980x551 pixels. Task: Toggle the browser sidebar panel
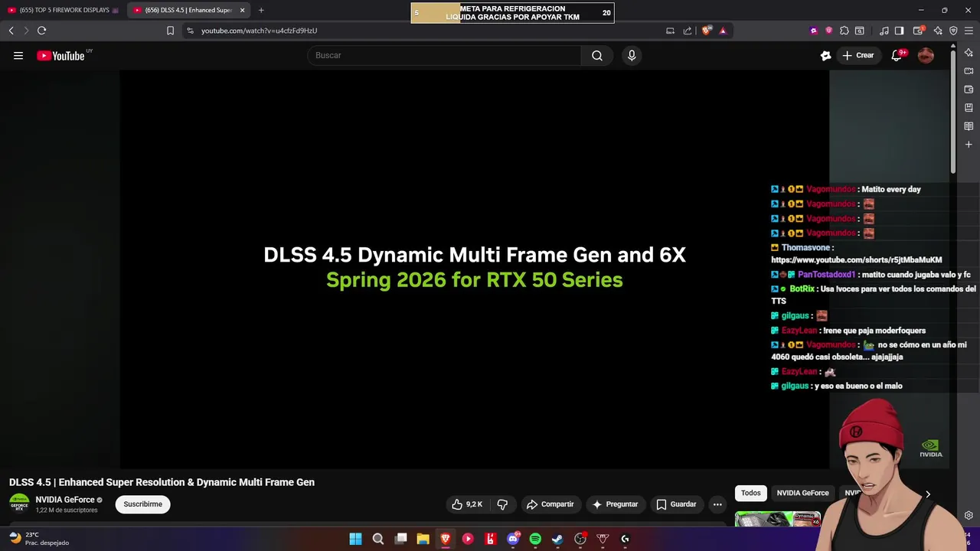(x=900, y=31)
